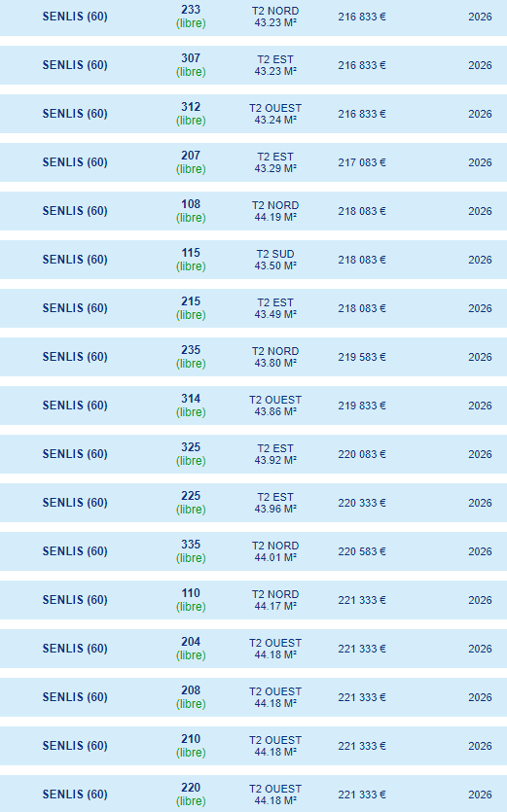This screenshot has width=507, height=812.
Task: Click the 2026 year on lot 115 row
Action: pyautogui.click(x=480, y=260)
